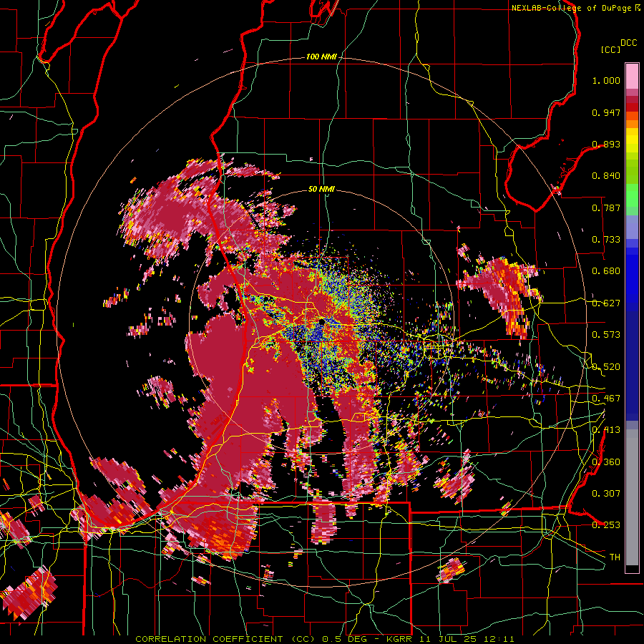Click the [CC] legend label

tap(610, 49)
